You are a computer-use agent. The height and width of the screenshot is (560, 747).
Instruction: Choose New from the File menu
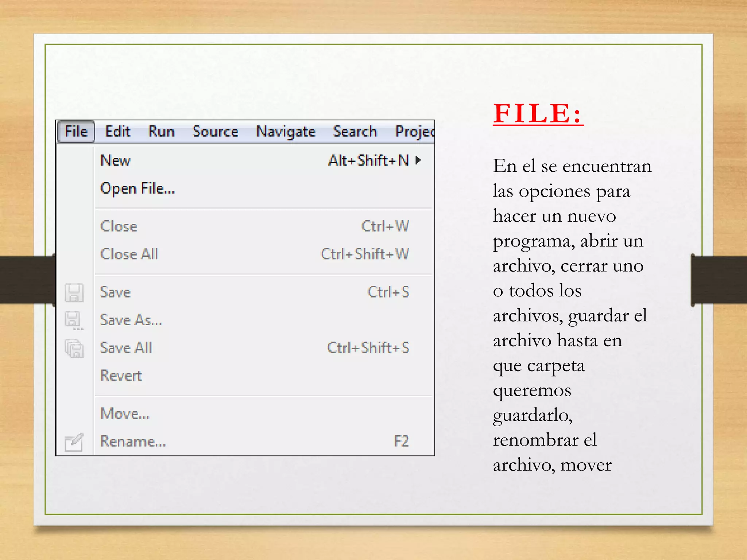tap(263, 160)
